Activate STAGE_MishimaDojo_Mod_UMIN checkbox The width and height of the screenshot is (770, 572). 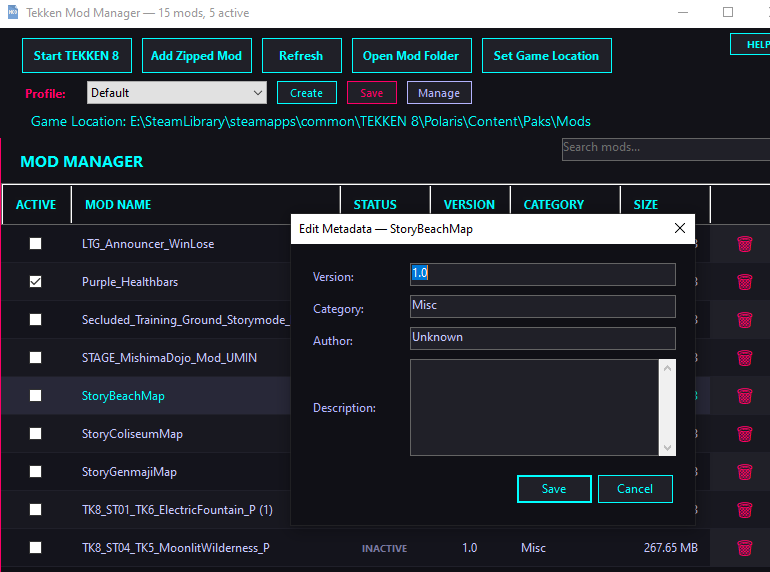pos(35,357)
